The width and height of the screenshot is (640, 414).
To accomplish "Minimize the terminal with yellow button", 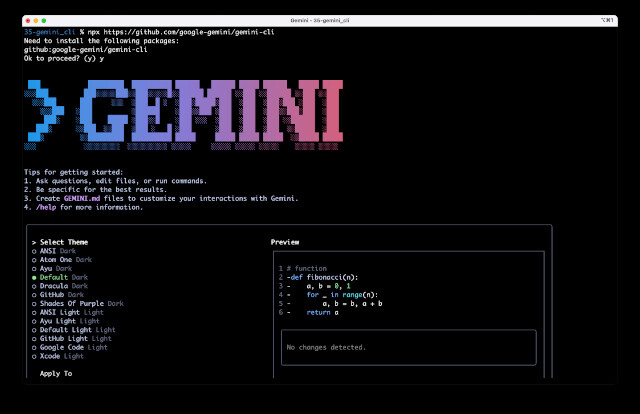I will [36, 20].
